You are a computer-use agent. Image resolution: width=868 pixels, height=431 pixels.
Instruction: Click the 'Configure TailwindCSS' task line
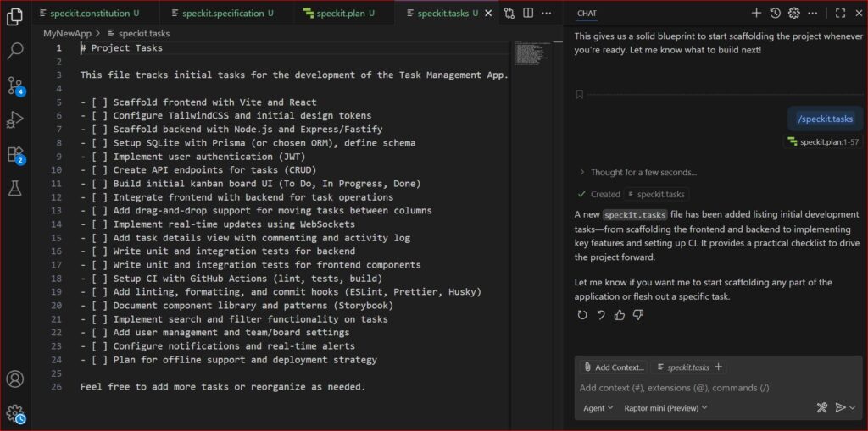[x=225, y=116]
